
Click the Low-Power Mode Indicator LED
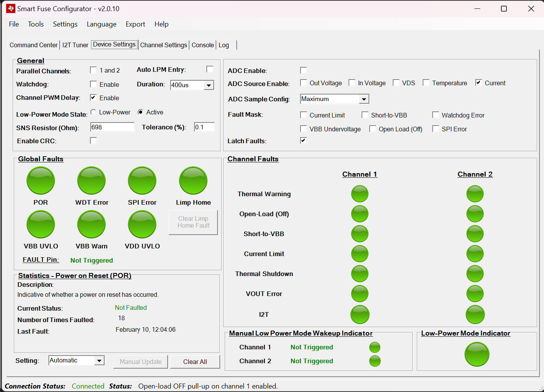[x=477, y=354]
